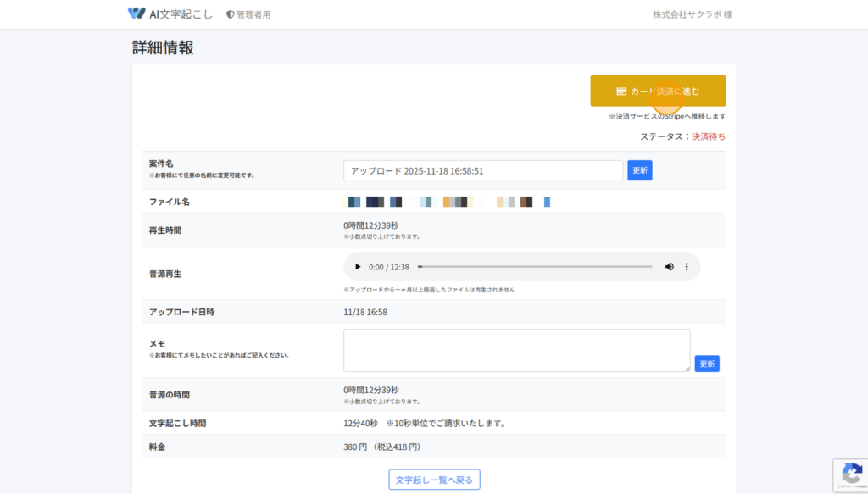Screen dimensions: 868x494
Task: Click the 案件名 text input field
Action: [483, 170]
